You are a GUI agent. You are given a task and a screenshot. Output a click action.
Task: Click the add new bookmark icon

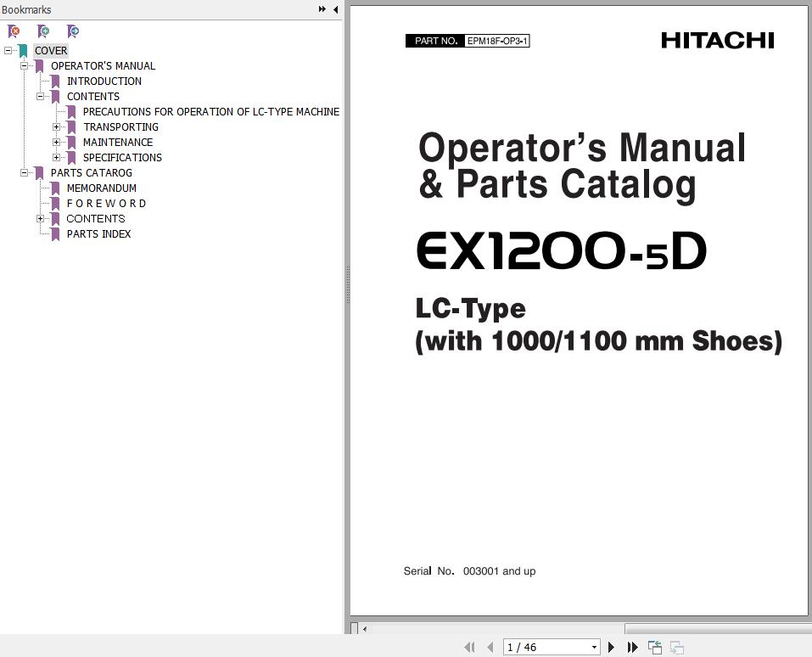43,31
